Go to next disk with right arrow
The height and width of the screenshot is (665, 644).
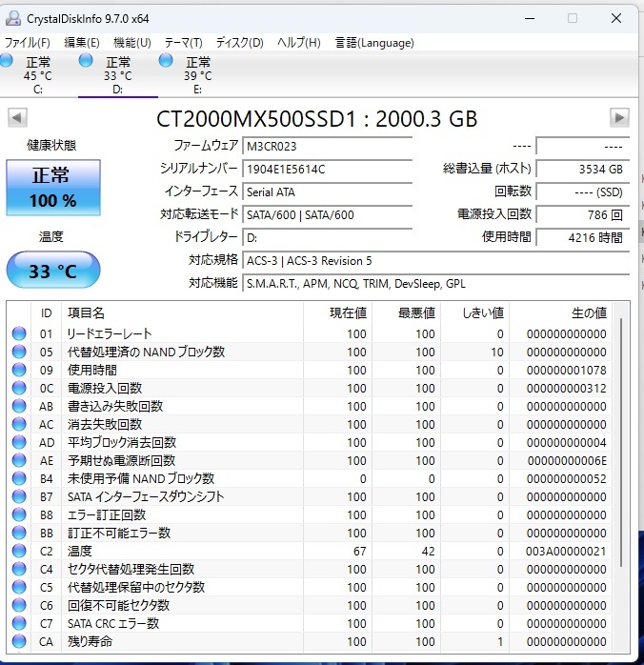619,118
